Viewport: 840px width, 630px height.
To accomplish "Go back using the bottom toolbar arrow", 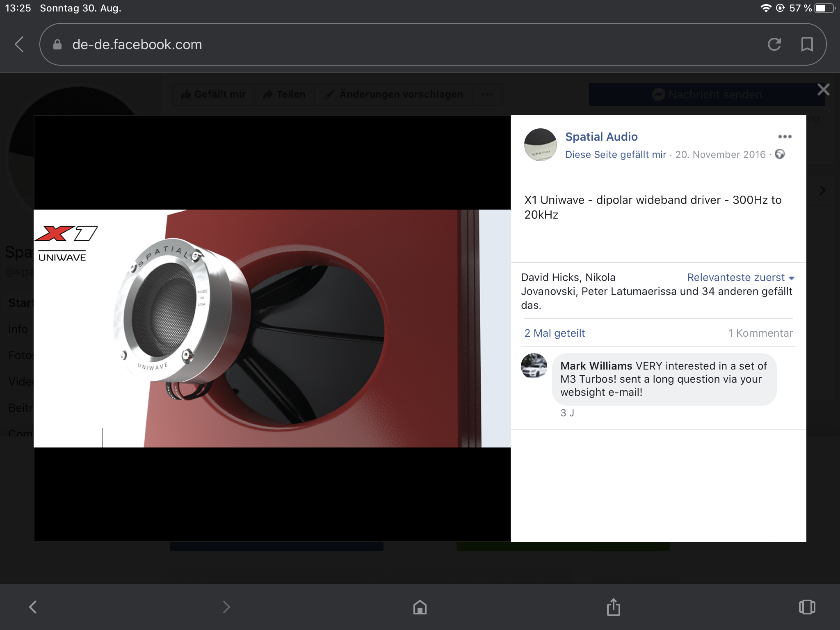I will 33,607.
